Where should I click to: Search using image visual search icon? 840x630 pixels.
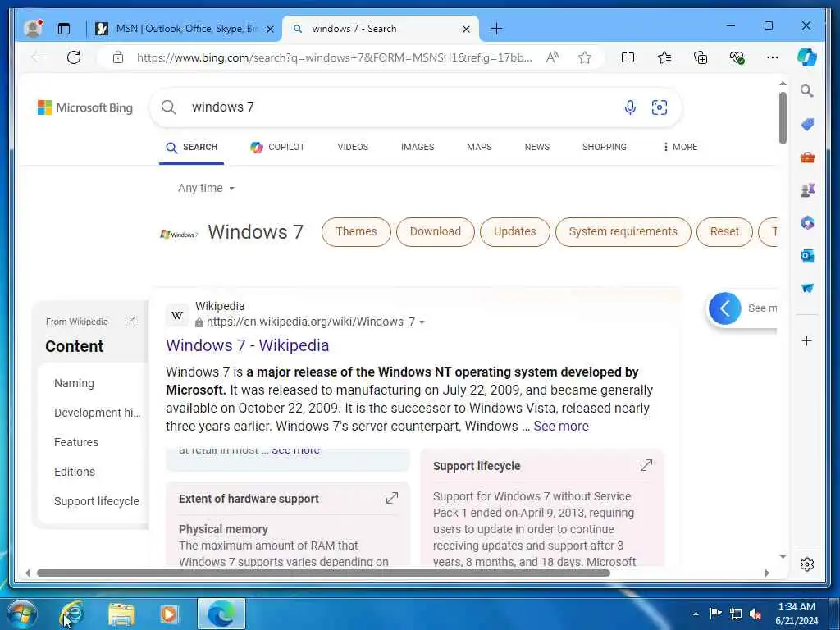click(x=660, y=107)
